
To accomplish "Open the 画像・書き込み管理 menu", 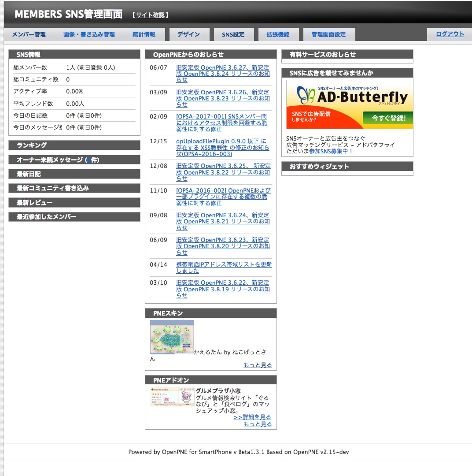I will click(x=89, y=34).
